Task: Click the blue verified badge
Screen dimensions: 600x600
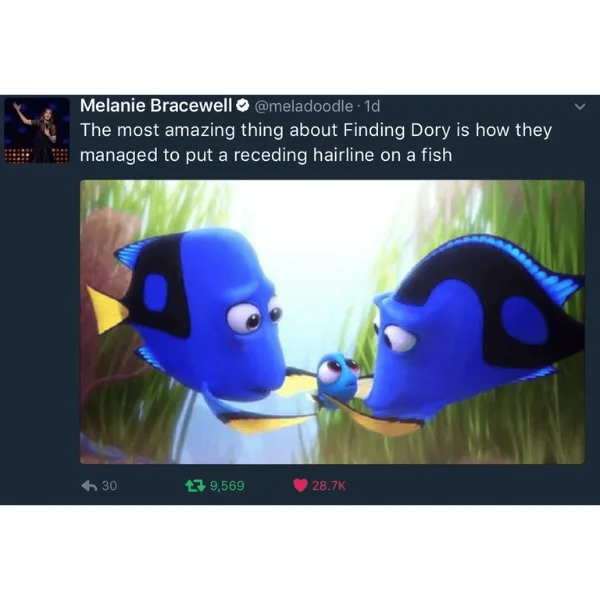Action: (243, 106)
